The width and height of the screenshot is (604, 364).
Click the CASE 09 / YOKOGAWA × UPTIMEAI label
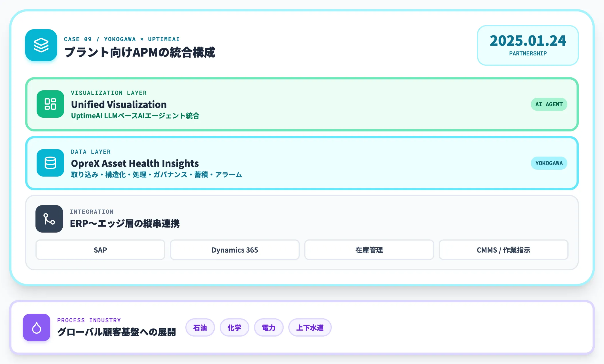point(122,39)
